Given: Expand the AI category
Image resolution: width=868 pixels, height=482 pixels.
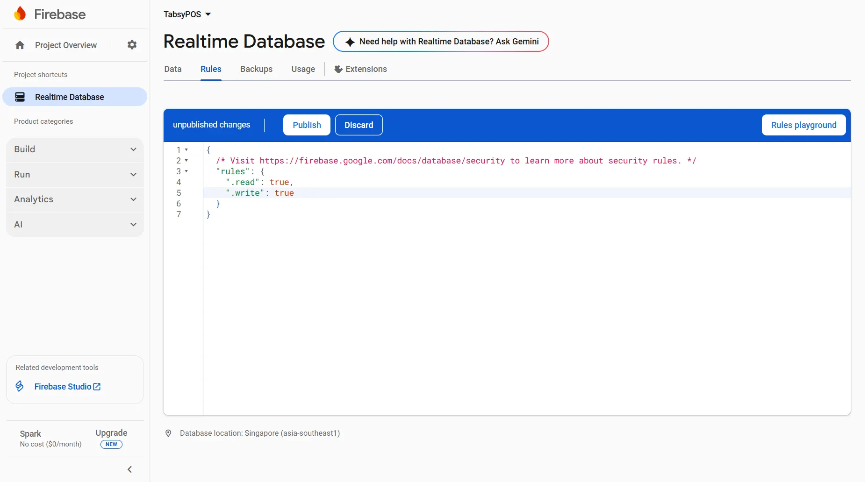Looking at the screenshot, I should (x=75, y=225).
